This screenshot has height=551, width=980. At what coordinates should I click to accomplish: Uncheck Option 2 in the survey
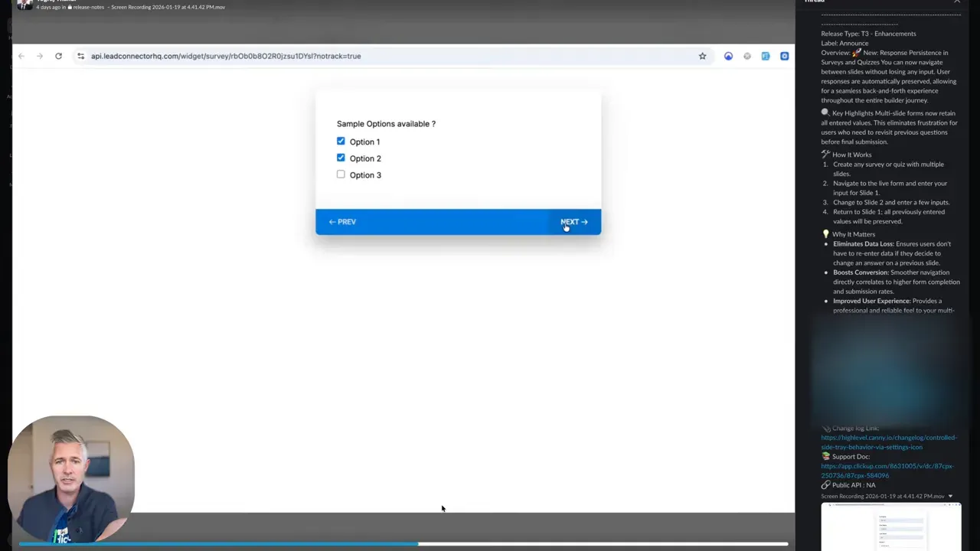pyautogui.click(x=341, y=158)
